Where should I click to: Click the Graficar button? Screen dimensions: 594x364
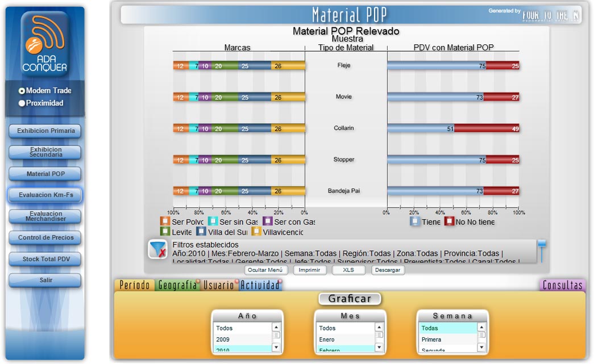coord(350,299)
